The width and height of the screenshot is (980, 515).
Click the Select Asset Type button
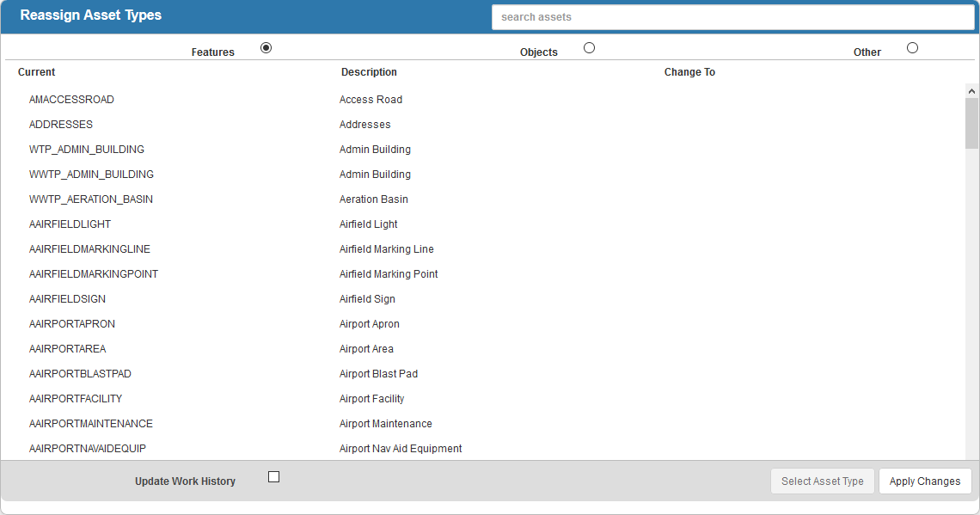(x=822, y=481)
